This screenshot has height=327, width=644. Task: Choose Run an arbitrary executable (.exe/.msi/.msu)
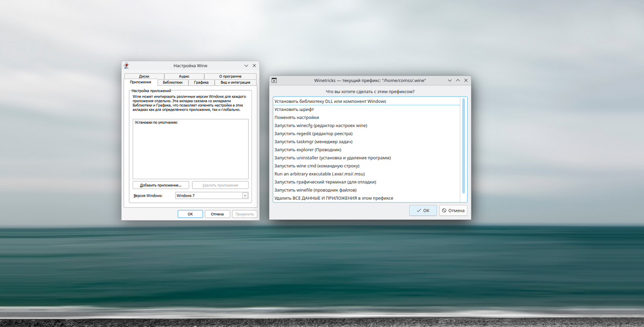367,174
